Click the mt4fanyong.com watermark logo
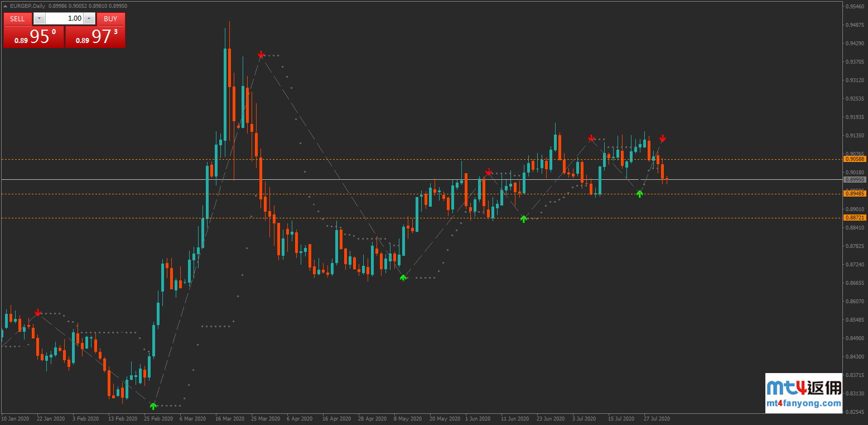 point(803,393)
